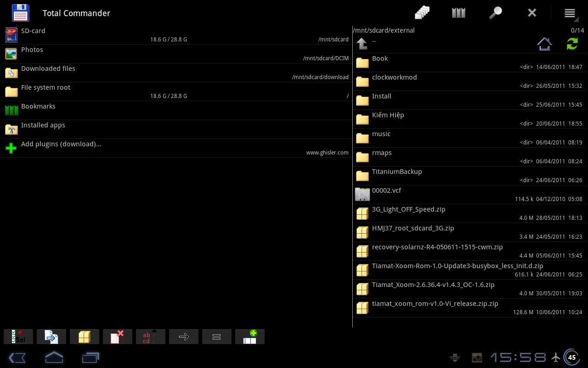The image size is (588, 368).
Task: Open the Book folder
Action: [x=469, y=63]
